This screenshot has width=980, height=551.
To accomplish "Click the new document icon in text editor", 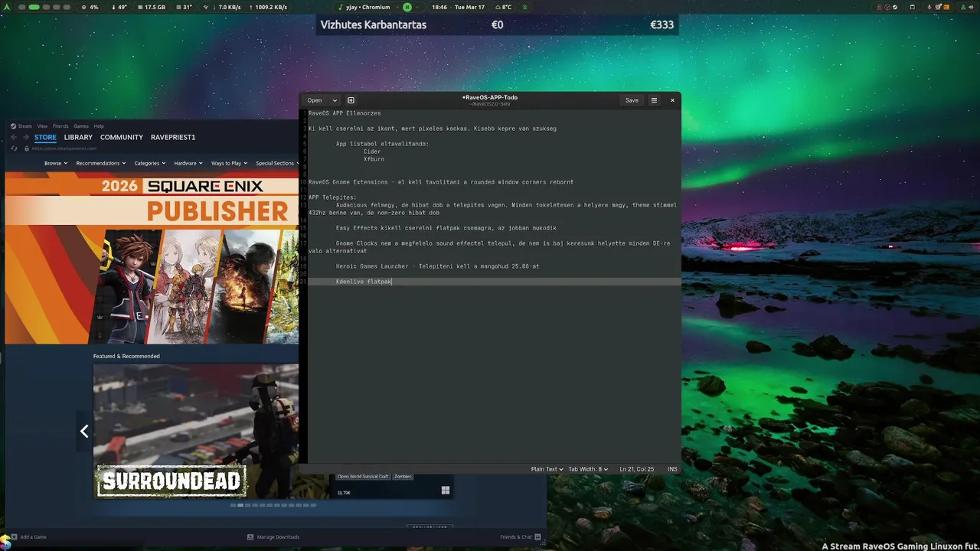I will (x=351, y=100).
